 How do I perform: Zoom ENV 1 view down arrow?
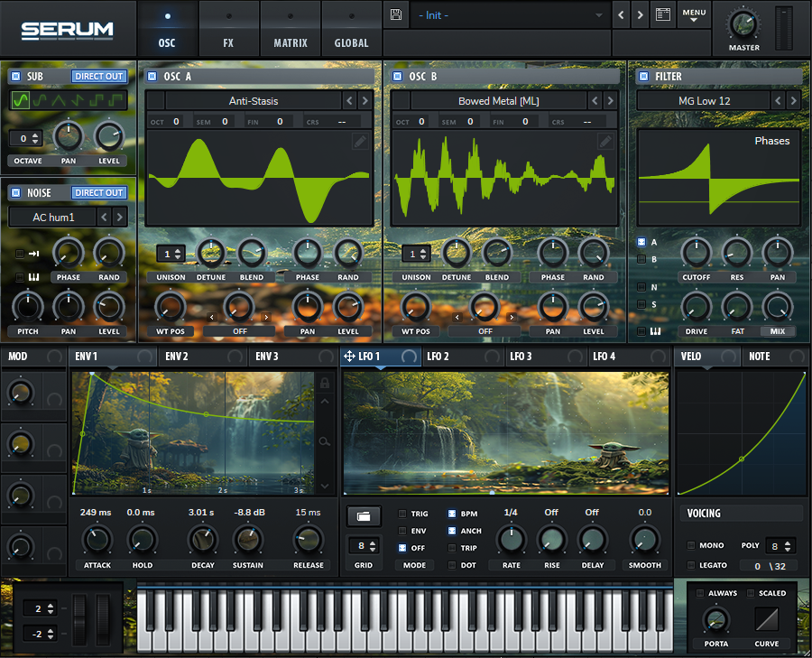325,486
